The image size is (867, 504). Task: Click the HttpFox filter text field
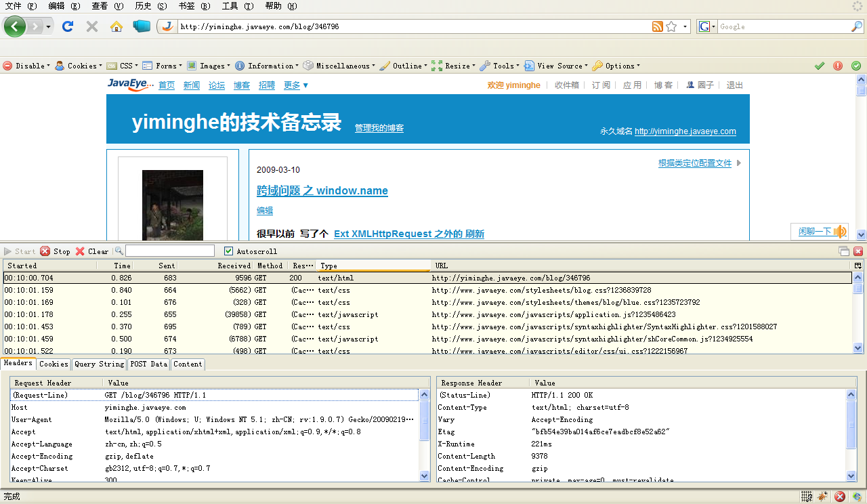click(x=169, y=251)
